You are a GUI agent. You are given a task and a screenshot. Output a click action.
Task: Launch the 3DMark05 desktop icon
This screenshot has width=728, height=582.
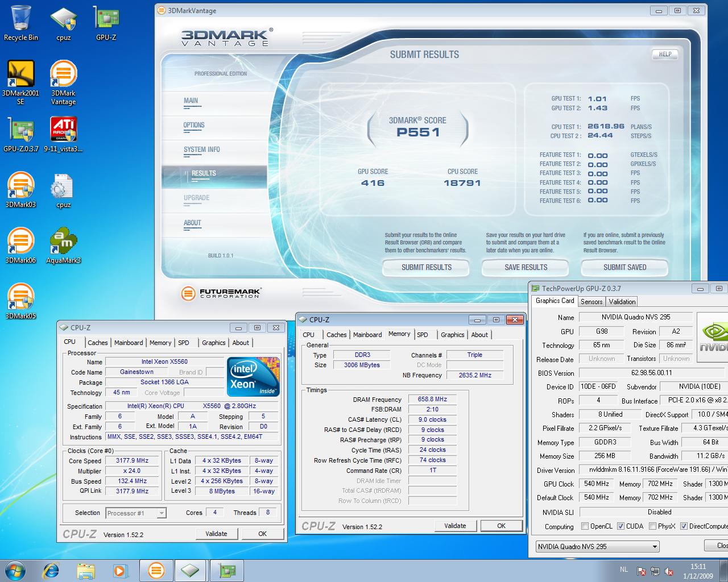(20, 302)
